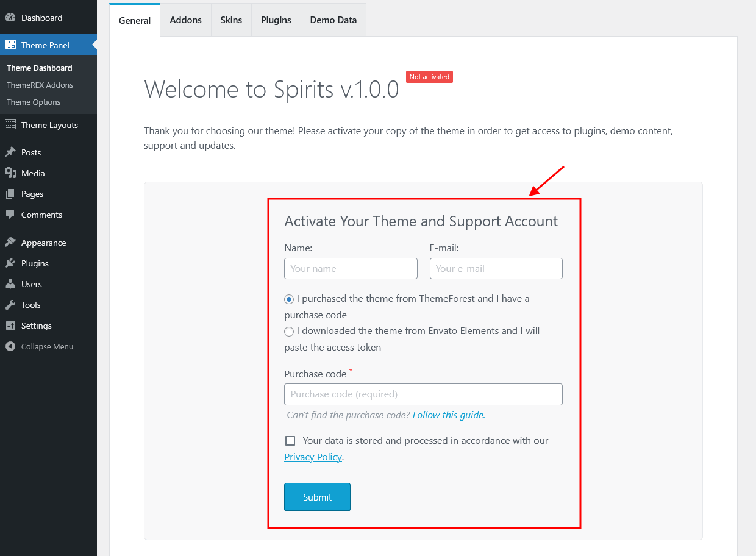Open Plugins item in admin sidebar

point(48,263)
